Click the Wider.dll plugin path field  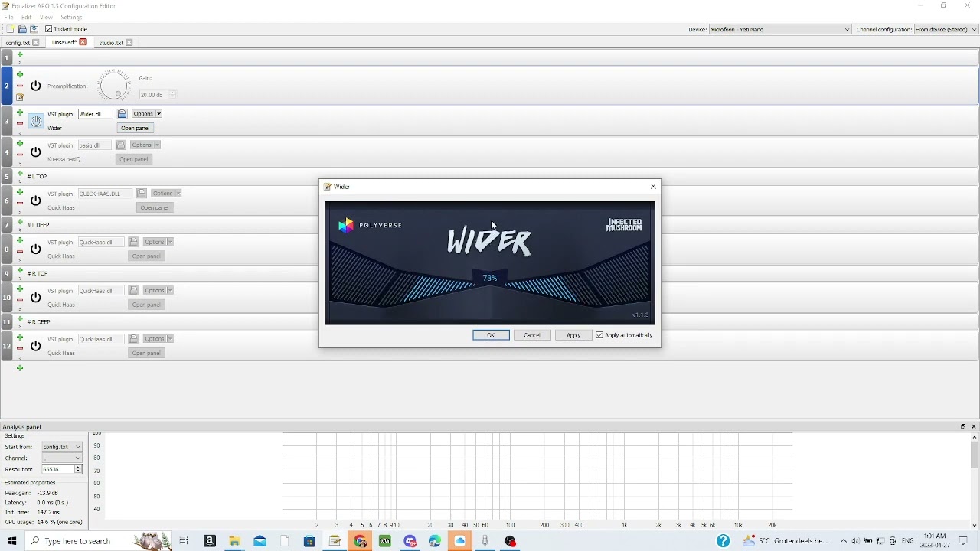tap(96, 114)
